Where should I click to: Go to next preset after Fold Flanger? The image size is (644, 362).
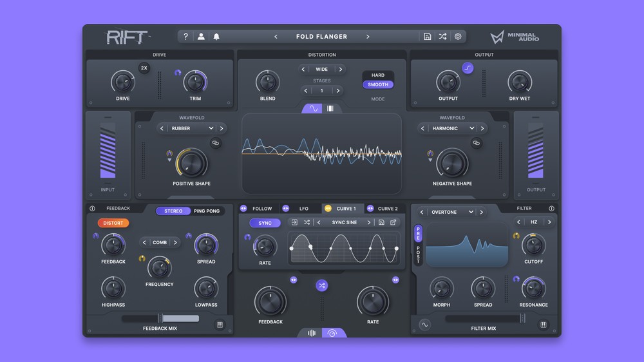click(368, 37)
